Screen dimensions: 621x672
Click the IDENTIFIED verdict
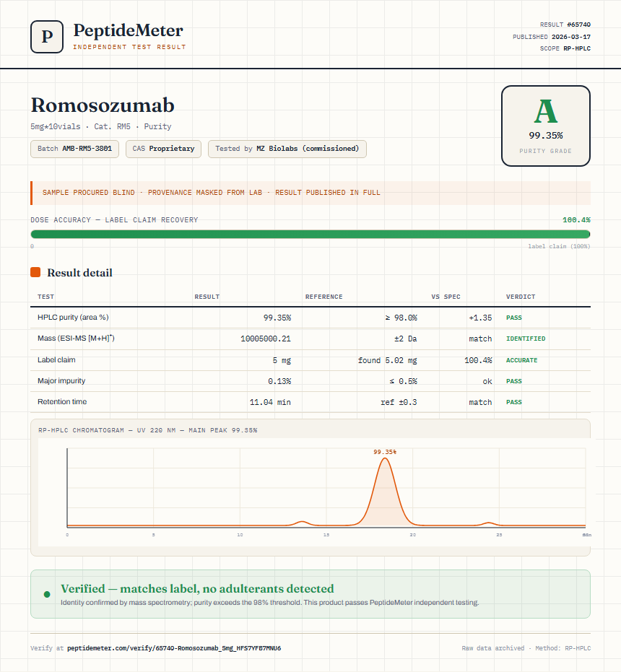[526, 339]
